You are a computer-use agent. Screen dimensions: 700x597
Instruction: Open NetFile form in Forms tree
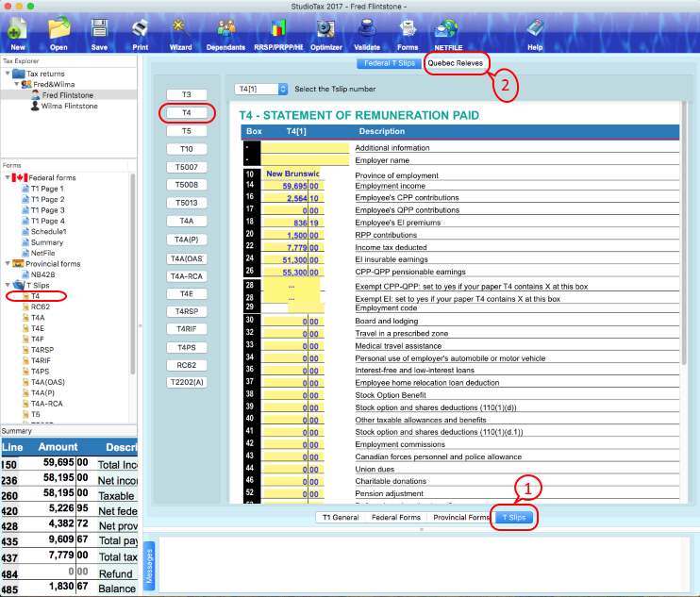click(x=42, y=253)
